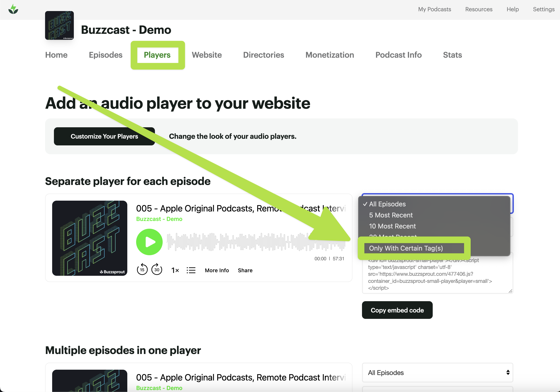Open All Episodes dropdown for multi-episode player
Screen dimensions: 560x392
pos(437,373)
